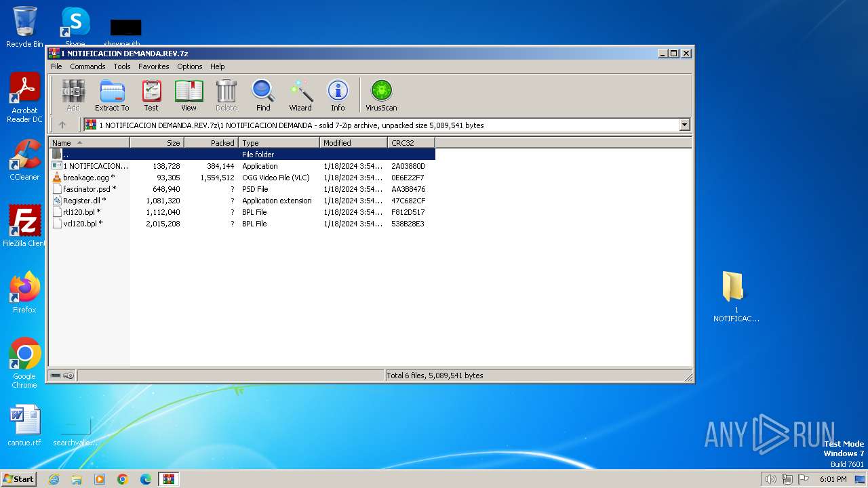Run Test on the archive
The width and height of the screenshot is (868, 488).
(151, 95)
